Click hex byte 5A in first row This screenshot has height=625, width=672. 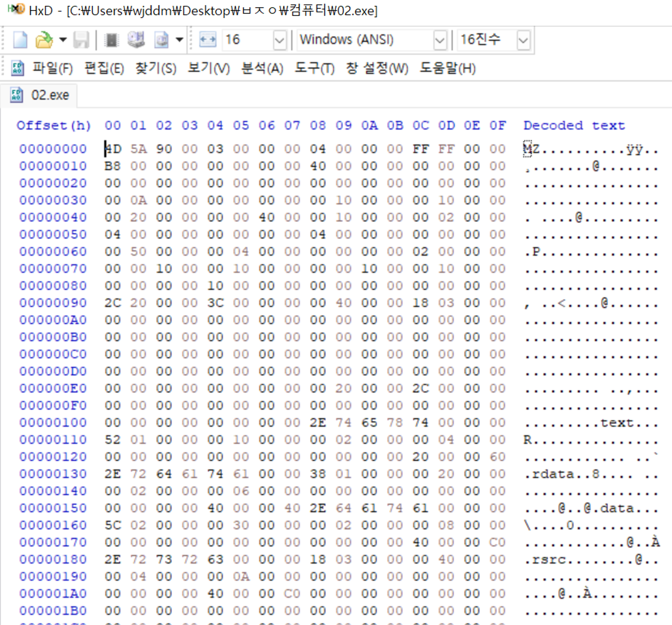(x=138, y=149)
